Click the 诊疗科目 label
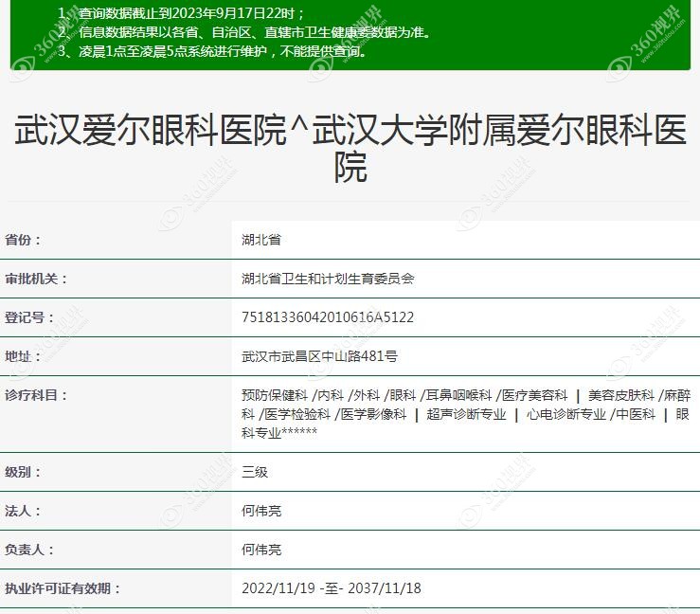This screenshot has height=614, width=700. pyautogui.click(x=36, y=395)
